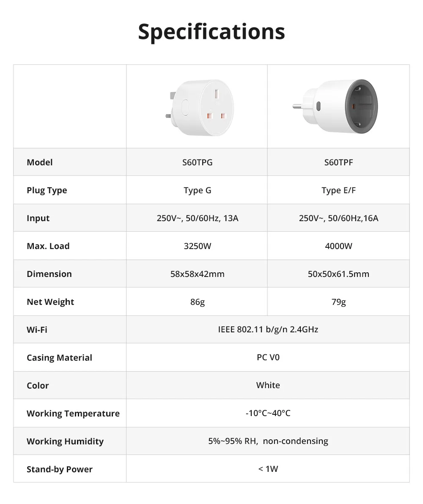The height and width of the screenshot is (504, 423).
Task: Select the S60TPF model name cell
Action: coord(338,162)
